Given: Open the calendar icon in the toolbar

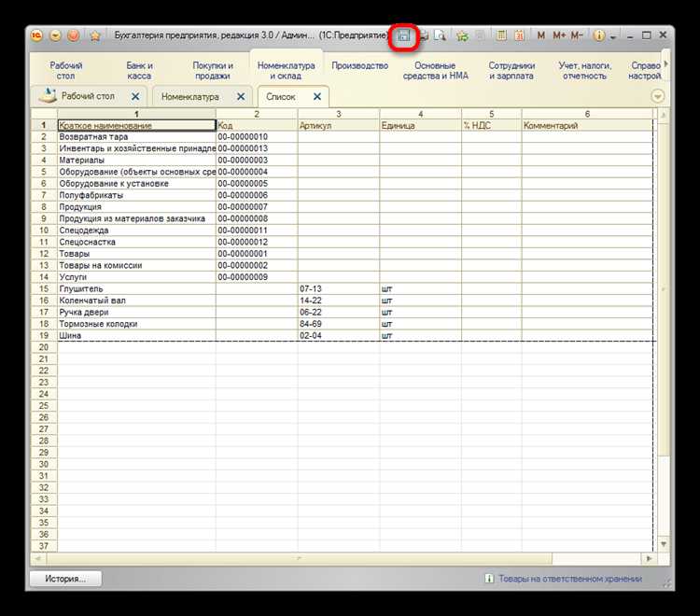Looking at the screenshot, I should (x=519, y=35).
